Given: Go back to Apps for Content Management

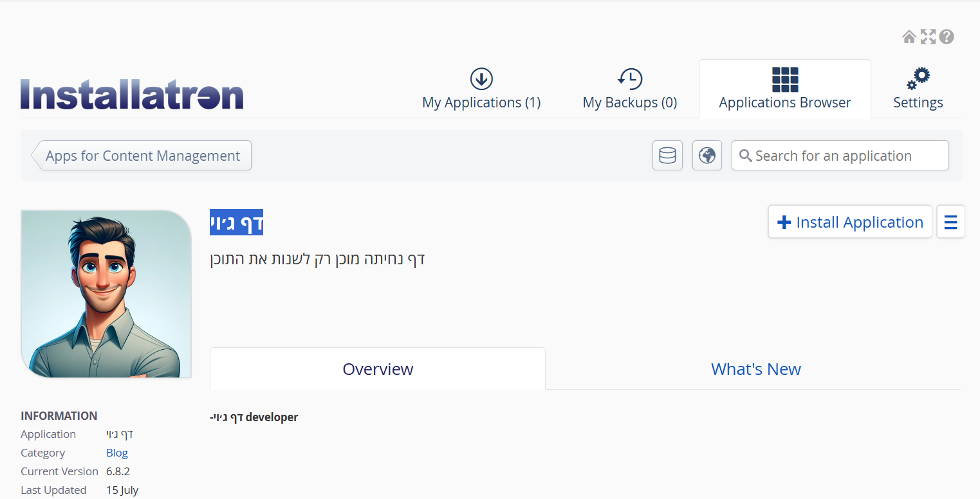Looking at the screenshot, I should (142, 156).
